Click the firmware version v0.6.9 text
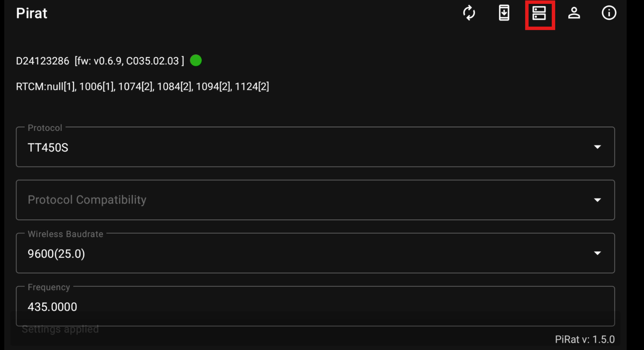644x350 pixels. 108,61
